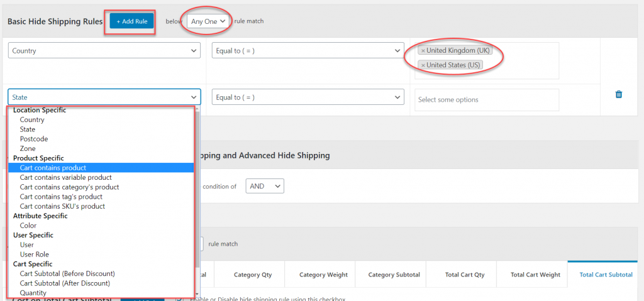Delete the State rule with trash icon
644x301 pixels.
(618, 94)
